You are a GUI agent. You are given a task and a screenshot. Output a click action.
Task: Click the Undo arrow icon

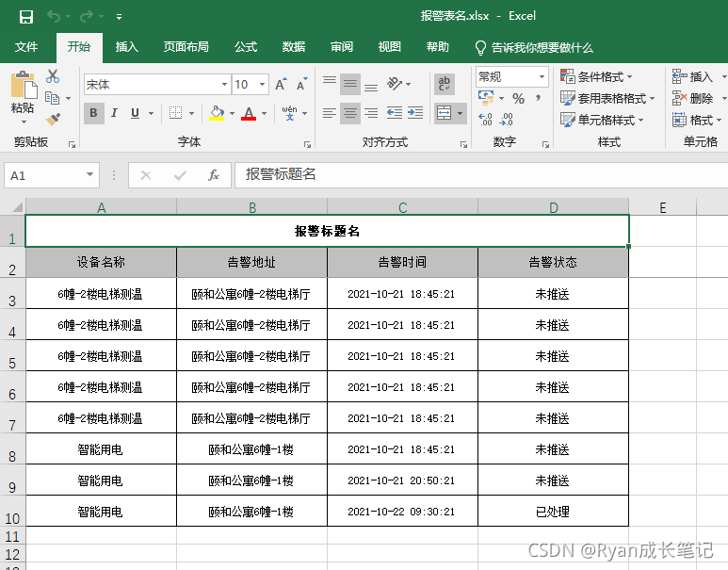click(54, 17)
